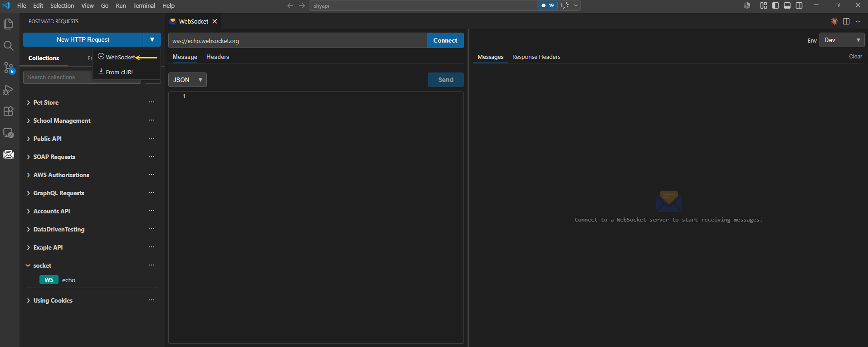Click the shyapi command center search box

click(423, 5)
